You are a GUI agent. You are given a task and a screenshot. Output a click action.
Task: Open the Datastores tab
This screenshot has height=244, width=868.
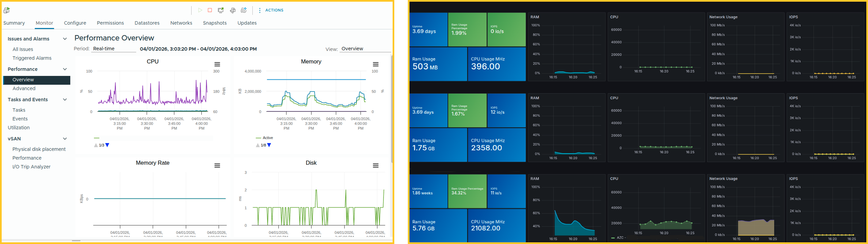[147, 23]
